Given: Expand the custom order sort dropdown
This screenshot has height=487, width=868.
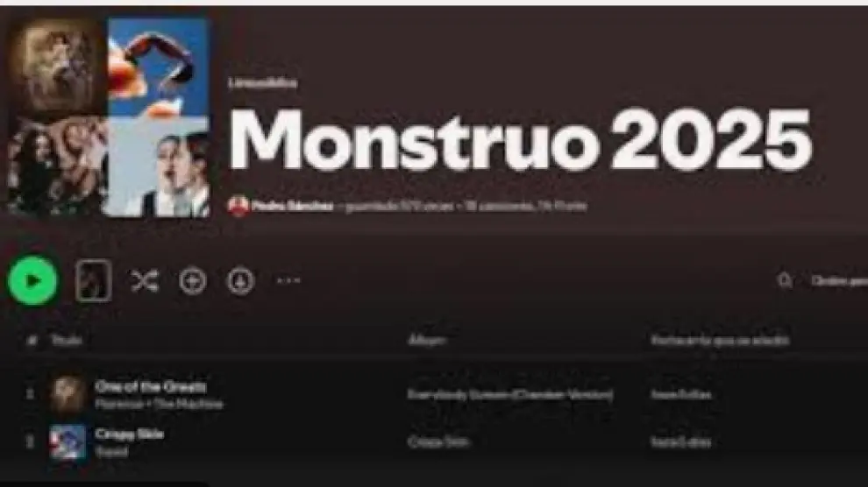Looking at the screenshot, I should pos(839,281).
